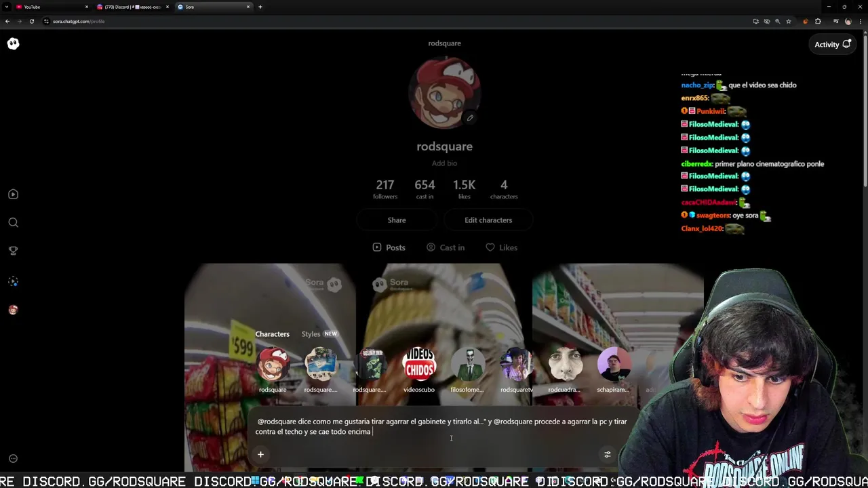Click the page vertical scrollbar
The image size is (868, 488).
(865, 112)
